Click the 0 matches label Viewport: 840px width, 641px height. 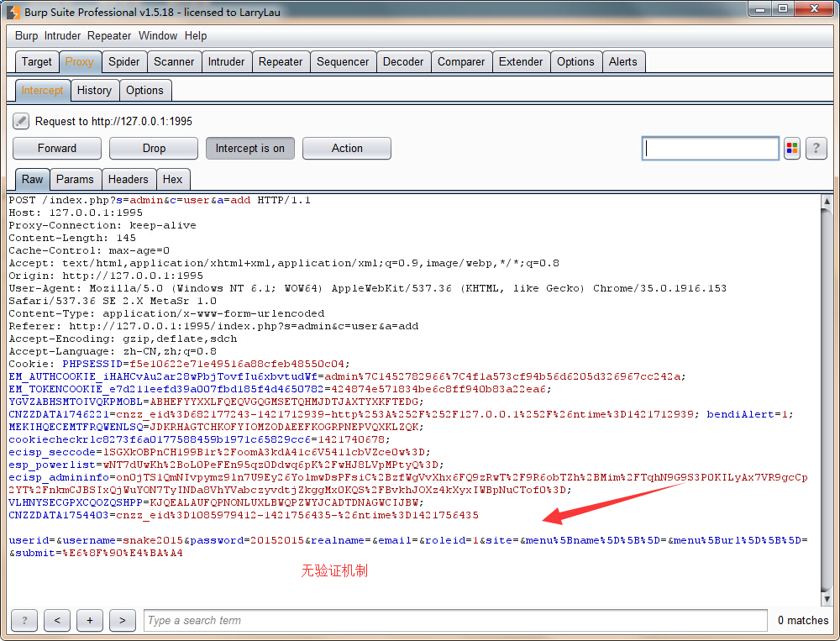pyautogui.click(x=803, y=620)
